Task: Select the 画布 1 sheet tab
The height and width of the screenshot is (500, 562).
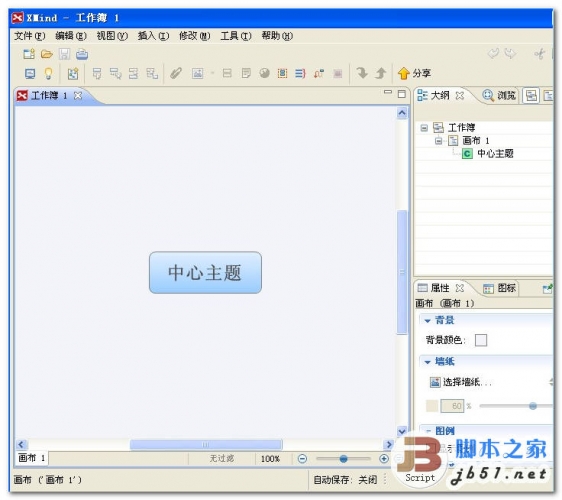Action: 32,458
